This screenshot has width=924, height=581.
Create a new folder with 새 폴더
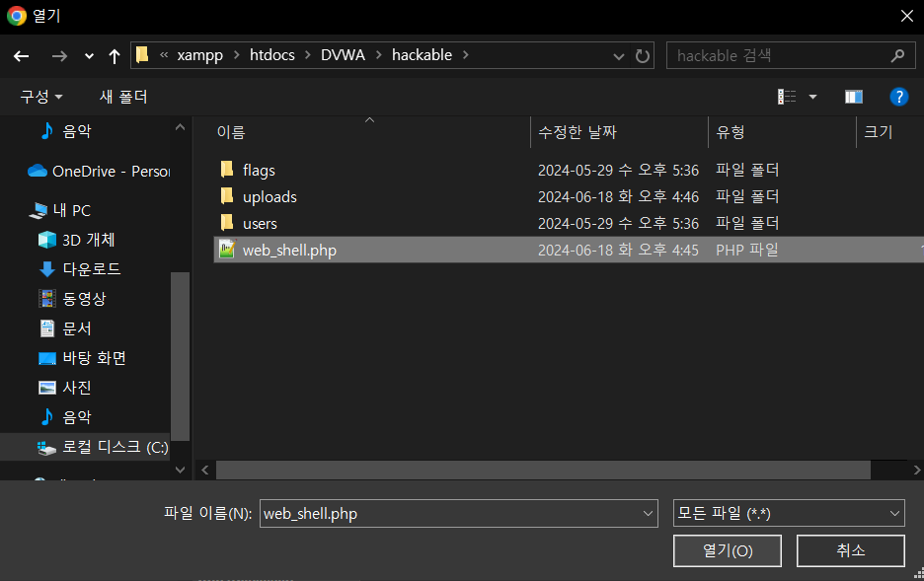click(x=123, y=97)
